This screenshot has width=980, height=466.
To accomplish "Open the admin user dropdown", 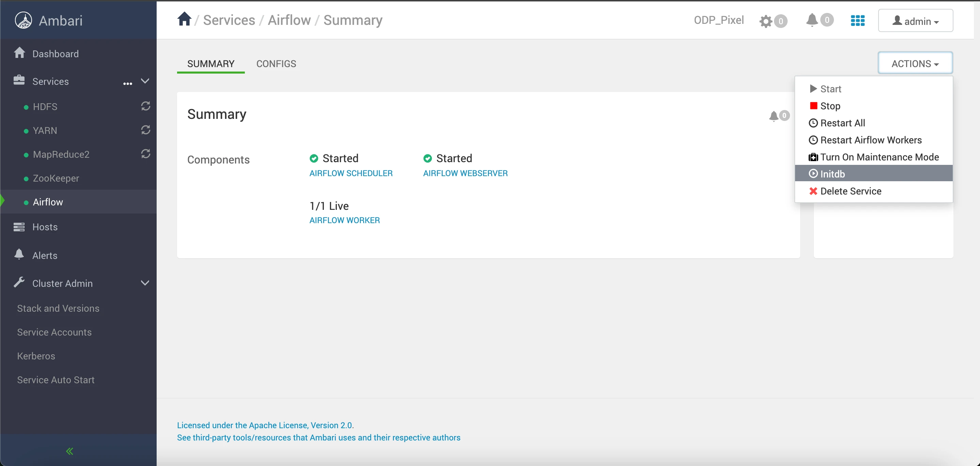I will 915,20.
